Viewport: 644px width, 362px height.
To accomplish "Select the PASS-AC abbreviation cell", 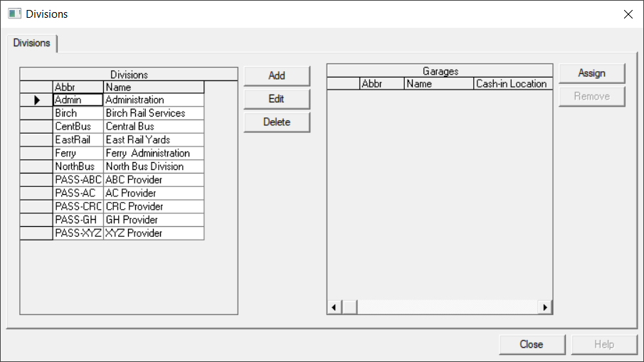I will 78,193.
